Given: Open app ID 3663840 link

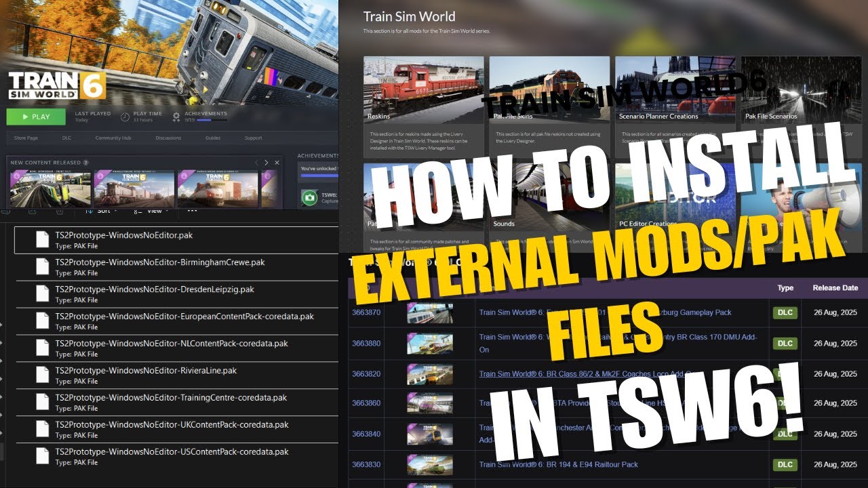Looking at the screenshot, I should click(x=366, y=434).
